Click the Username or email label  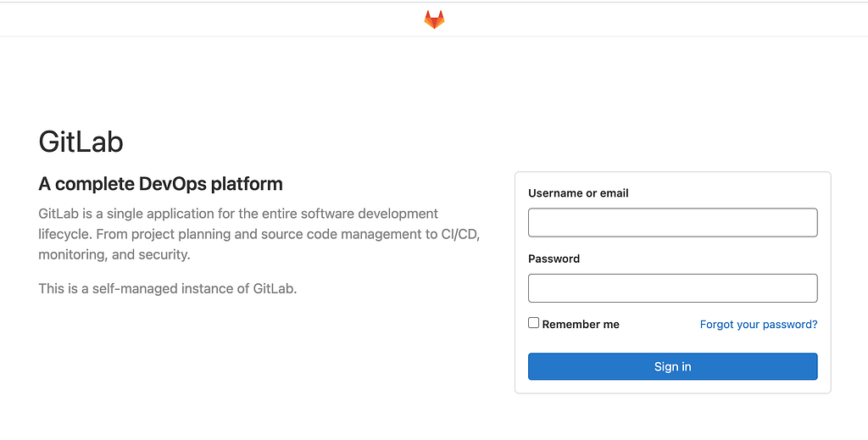coord(578,193)
